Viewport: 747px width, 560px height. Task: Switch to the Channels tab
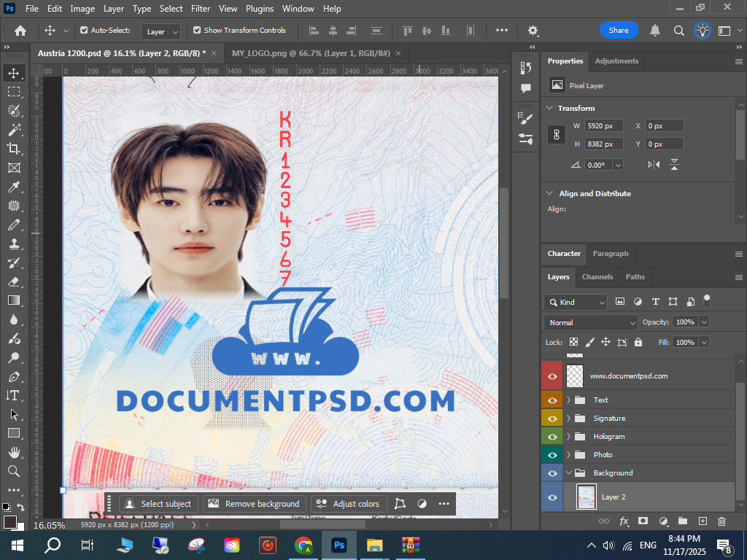(x=597, y=277)
